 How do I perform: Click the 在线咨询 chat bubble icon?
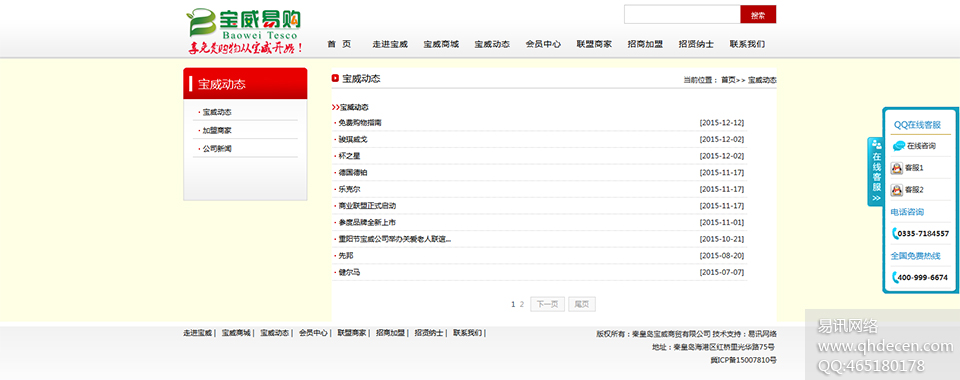coord(898,146)
